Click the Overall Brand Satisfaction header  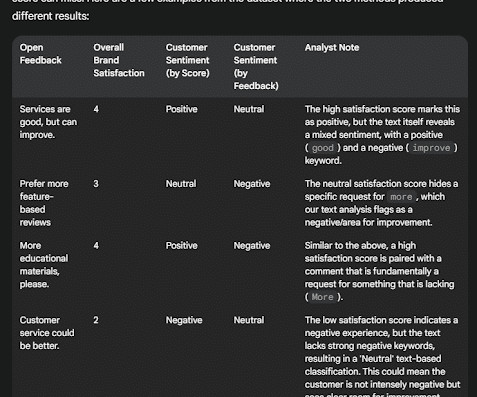[x=119, y=60]
